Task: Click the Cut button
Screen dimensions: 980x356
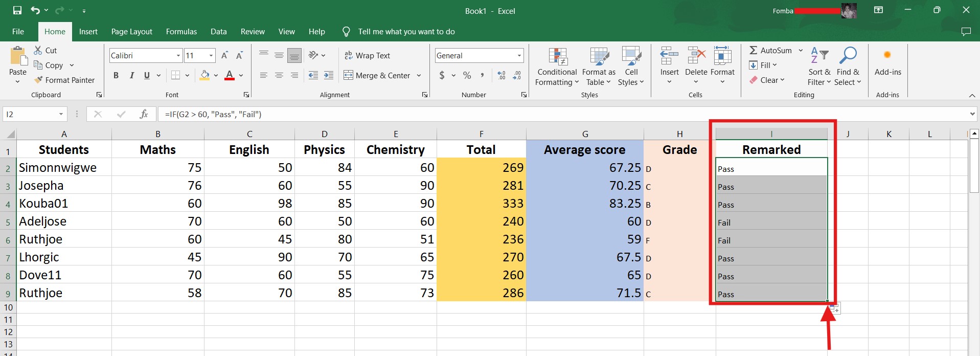Action: (x=45, y=50)
